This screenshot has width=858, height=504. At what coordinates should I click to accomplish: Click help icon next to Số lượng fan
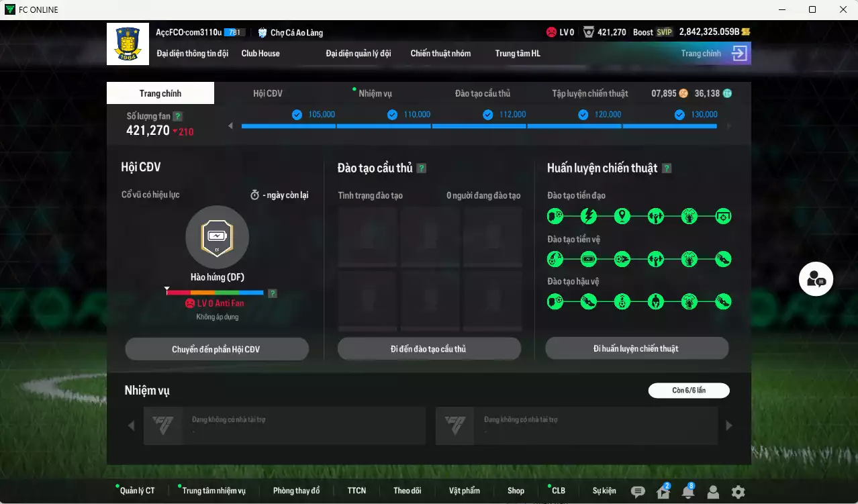point(177,116)
